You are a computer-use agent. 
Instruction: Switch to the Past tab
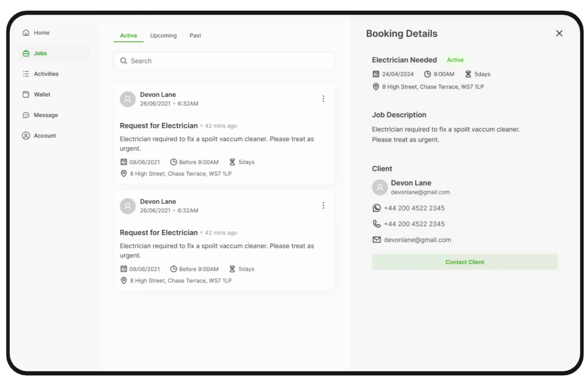pyautogui.click(x=195, y=36)
